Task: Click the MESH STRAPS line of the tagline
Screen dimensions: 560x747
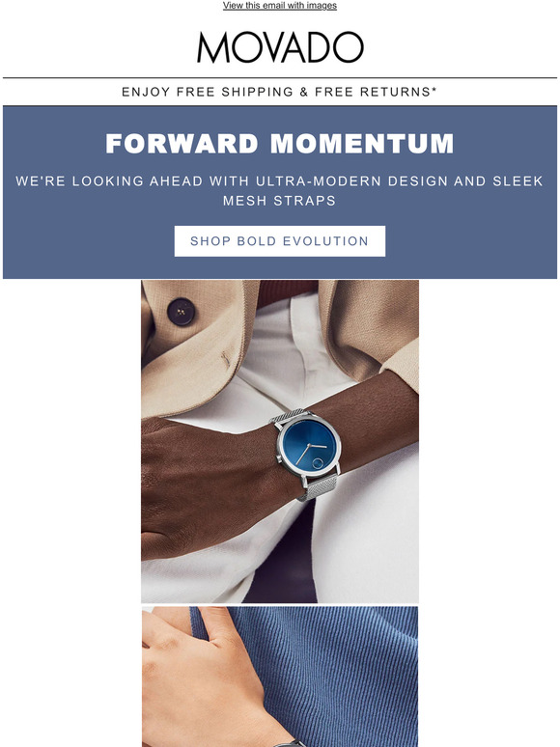Action: click(x=279, y=200)
